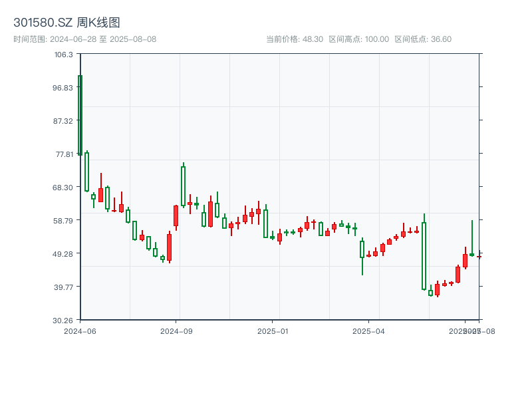
Task: Click the range low 区间低点: 36.60
Action: (x=423, y=39)
